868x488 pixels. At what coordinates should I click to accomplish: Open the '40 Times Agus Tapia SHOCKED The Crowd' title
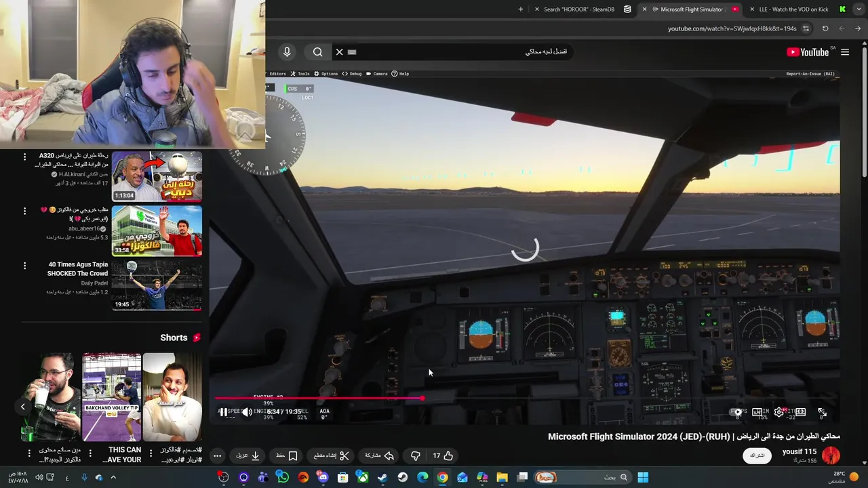coord(77,269)
